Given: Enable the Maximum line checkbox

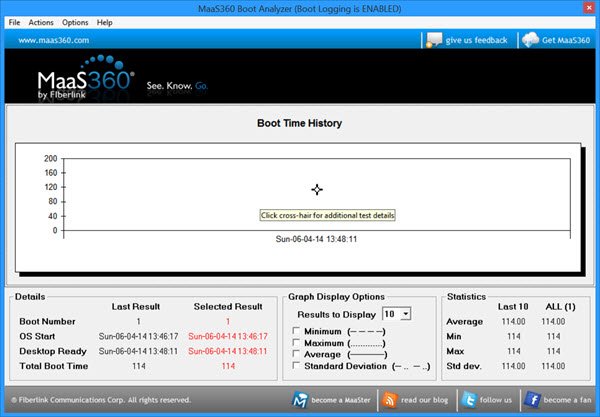Looking at the screenshot, I should pyautogui.click(x=295, y=342).
